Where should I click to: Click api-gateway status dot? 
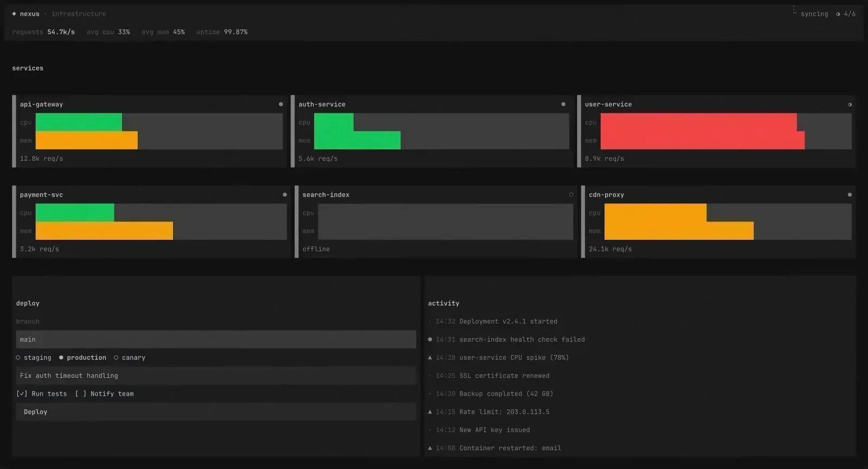[280, 104]
